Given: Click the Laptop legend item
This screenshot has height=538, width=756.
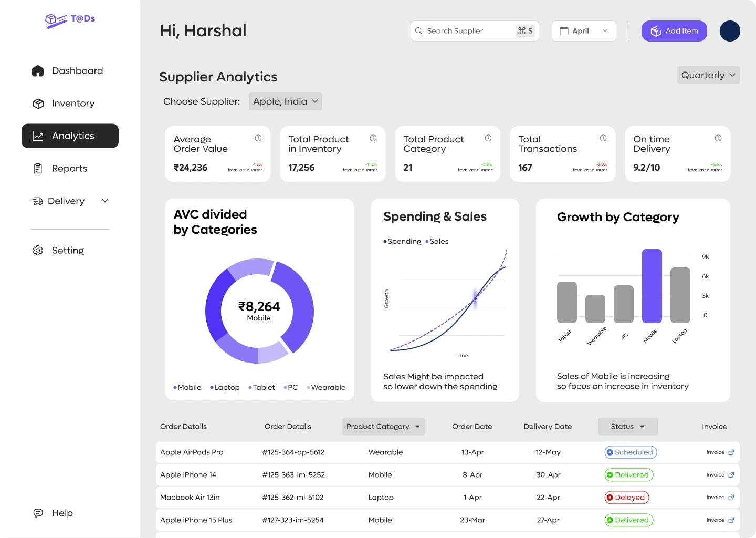Looking at the screenshot, I should pyautogui.click(x=225, y=388).
